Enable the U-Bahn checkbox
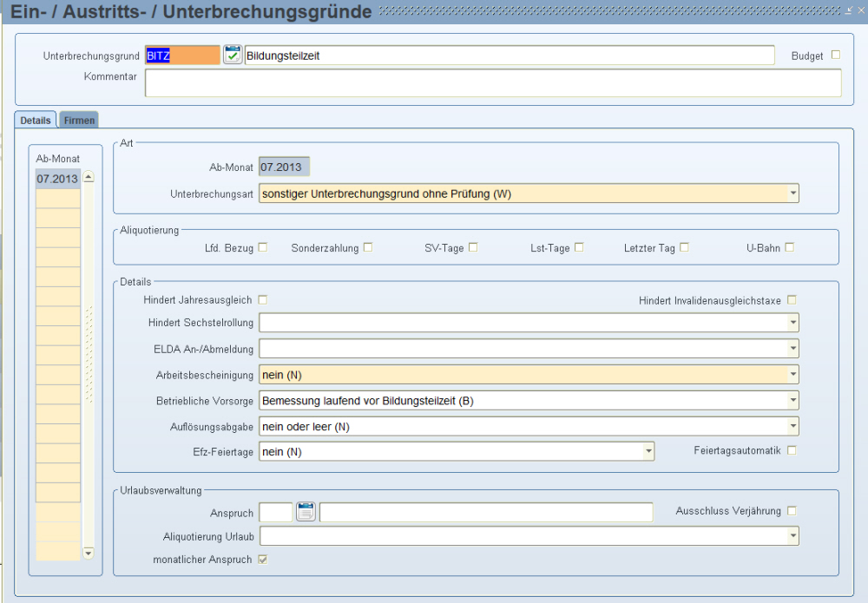 click(x=790, y=247)
